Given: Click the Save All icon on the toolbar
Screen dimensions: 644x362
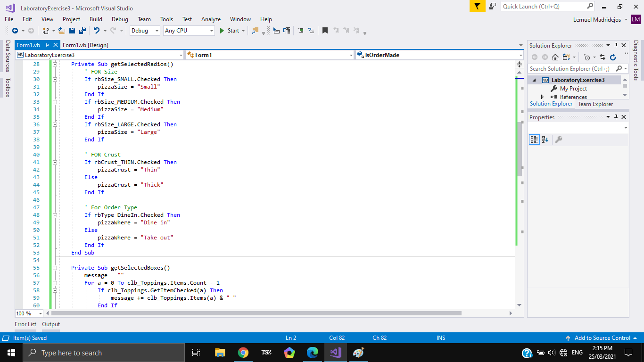Looking at the screenshot, I should [83, 31].
